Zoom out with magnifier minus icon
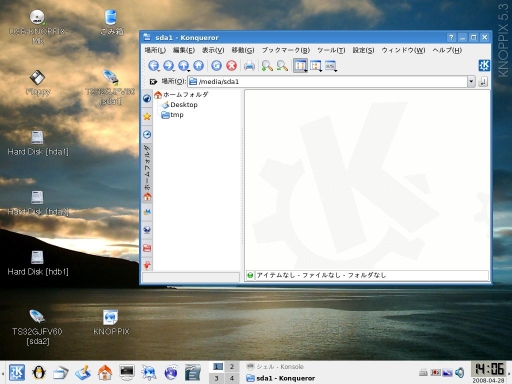Screen dimensions: 512x384 click(x=282, y=66)
